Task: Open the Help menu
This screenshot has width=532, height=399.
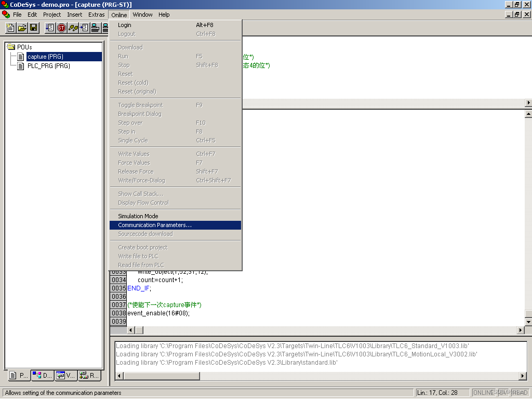Action: (x=164, y=15)
